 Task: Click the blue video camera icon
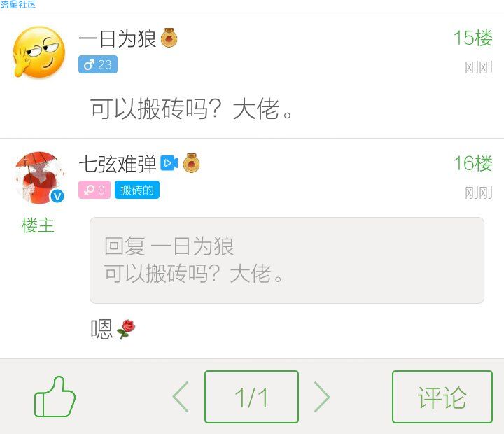pos(169,163)
